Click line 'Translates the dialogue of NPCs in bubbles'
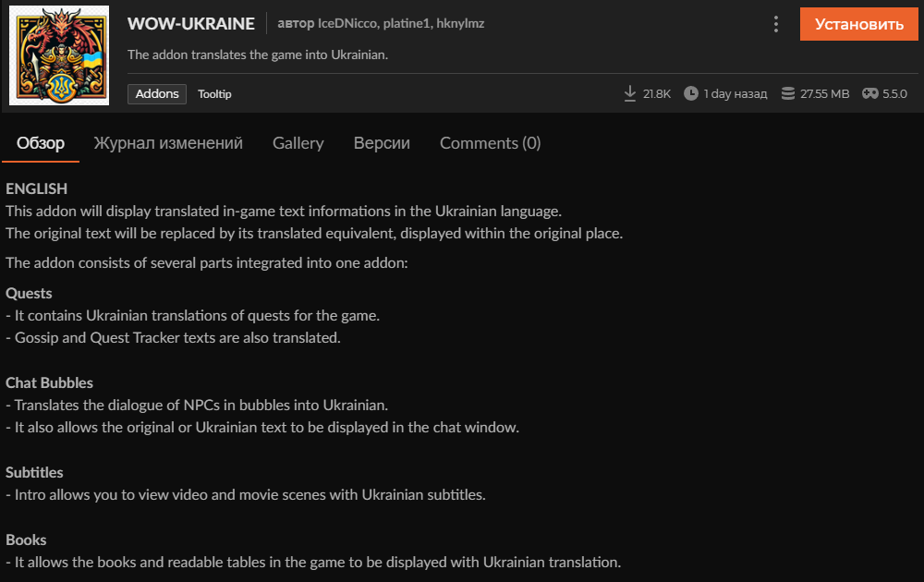 pyautogui.click(x=197, y=406)
